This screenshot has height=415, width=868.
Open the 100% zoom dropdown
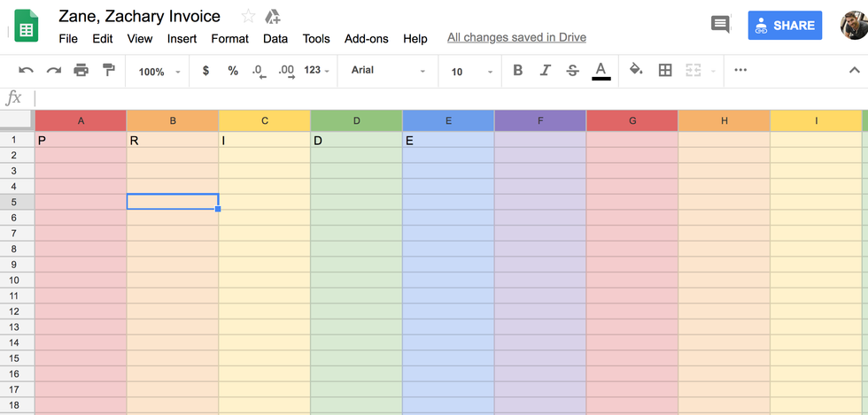pyautogui.click(x=159, y=72)
